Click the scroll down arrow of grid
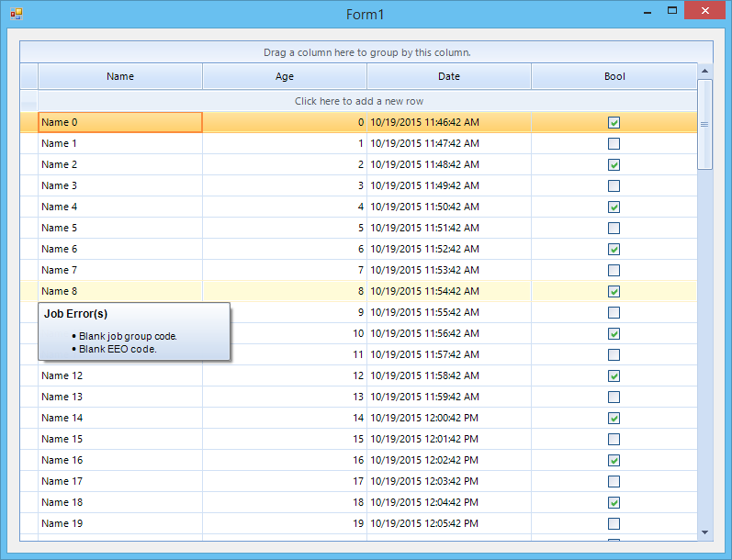 (x=705, y=532)
